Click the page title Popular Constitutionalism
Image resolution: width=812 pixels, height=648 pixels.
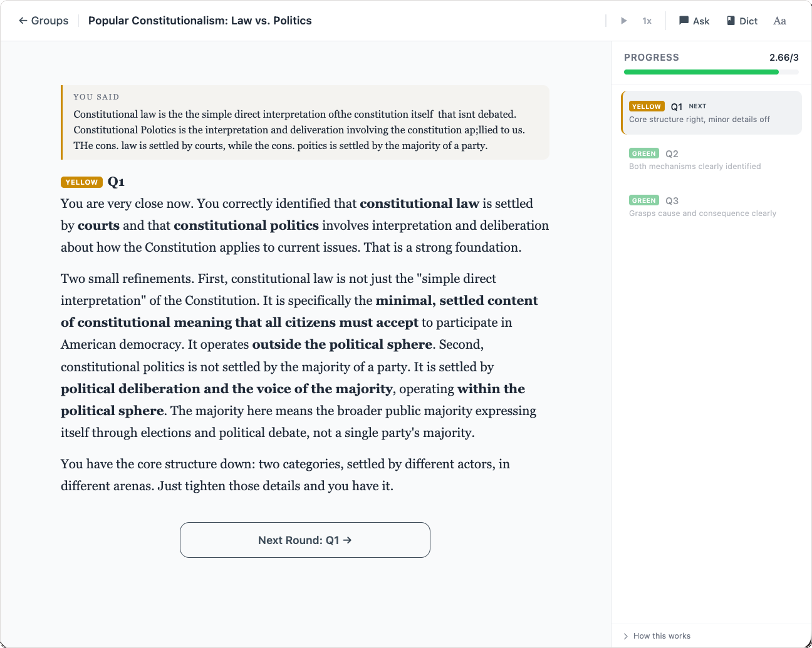tap(200, 21)
